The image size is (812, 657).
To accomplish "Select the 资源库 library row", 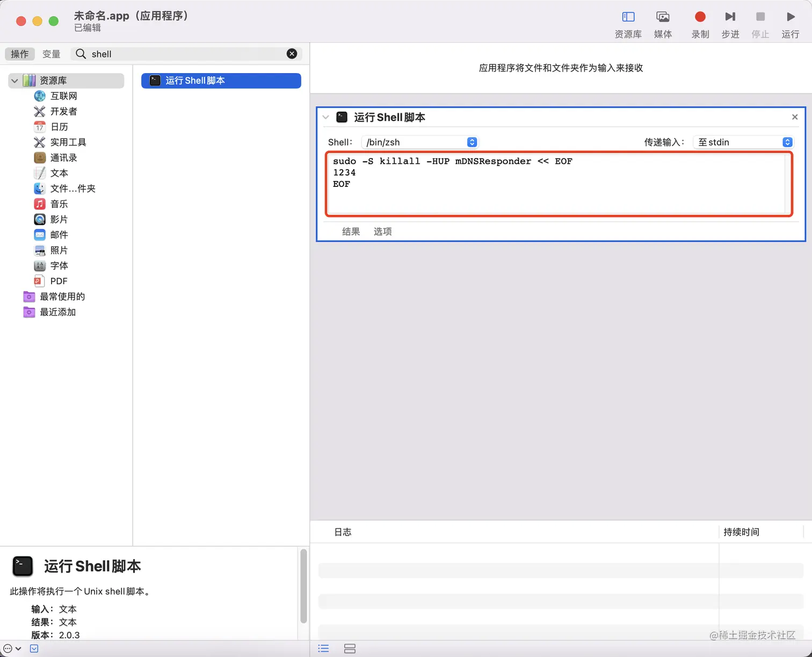I will tap(66, 81).
